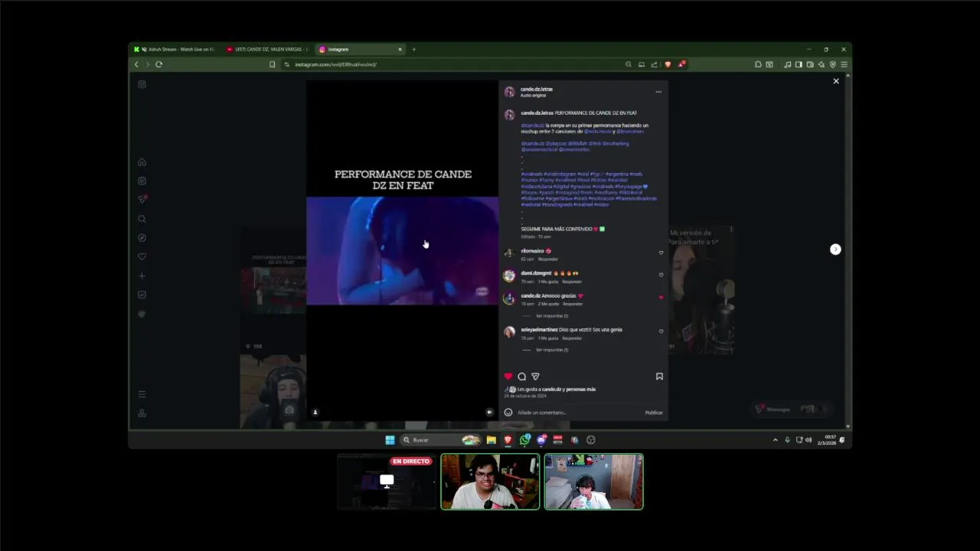
Task: Select the webcam of man in white shirt
Action: click(x=490, y=482)
